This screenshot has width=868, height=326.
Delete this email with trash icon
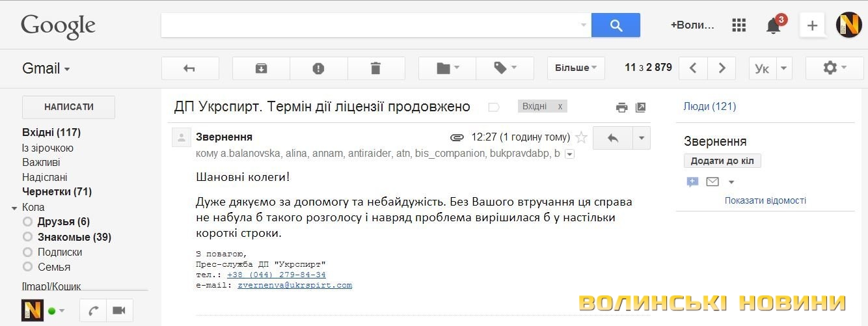[x=375, y=68]
